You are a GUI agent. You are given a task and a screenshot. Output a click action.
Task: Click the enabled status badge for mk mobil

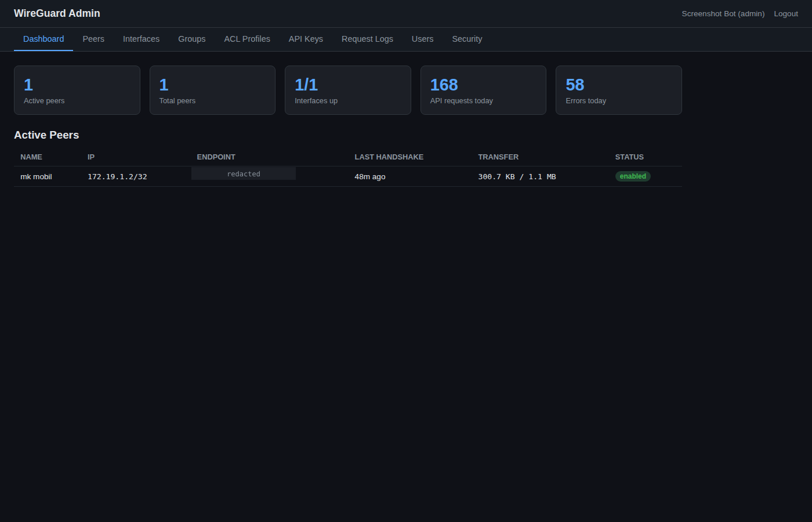click(633, 176)
